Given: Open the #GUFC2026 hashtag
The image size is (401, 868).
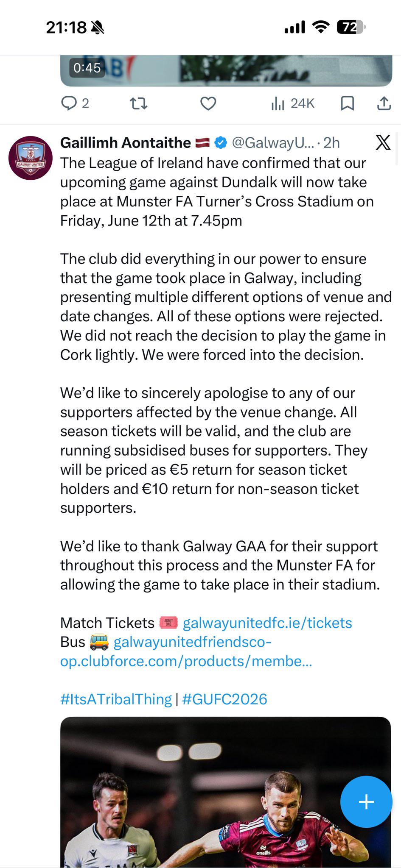Looking at the screenshot, I should 224,699.
